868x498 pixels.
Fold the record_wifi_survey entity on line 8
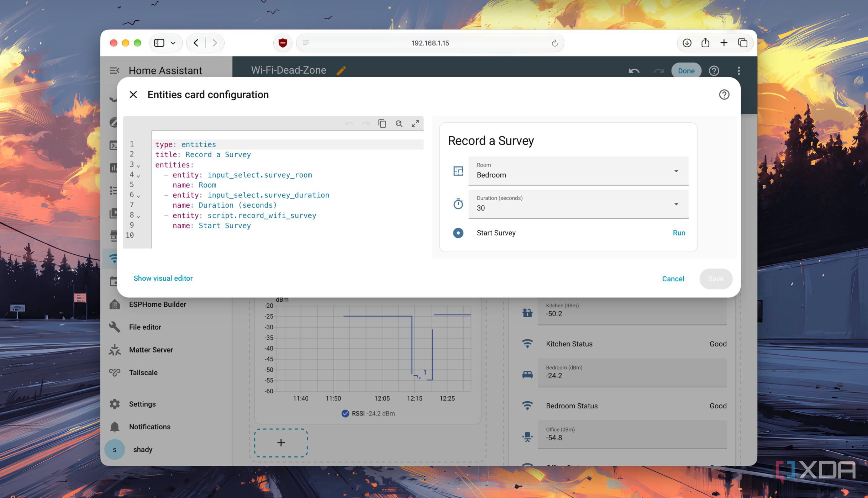point(138,216)
